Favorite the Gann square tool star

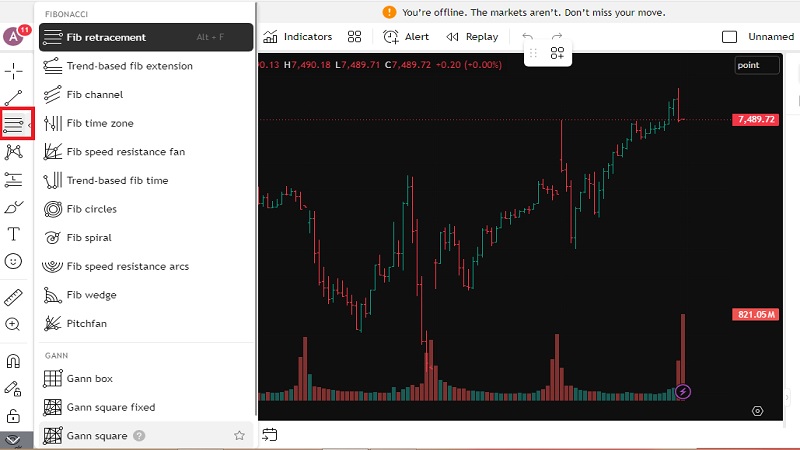[x=239, y=435]
